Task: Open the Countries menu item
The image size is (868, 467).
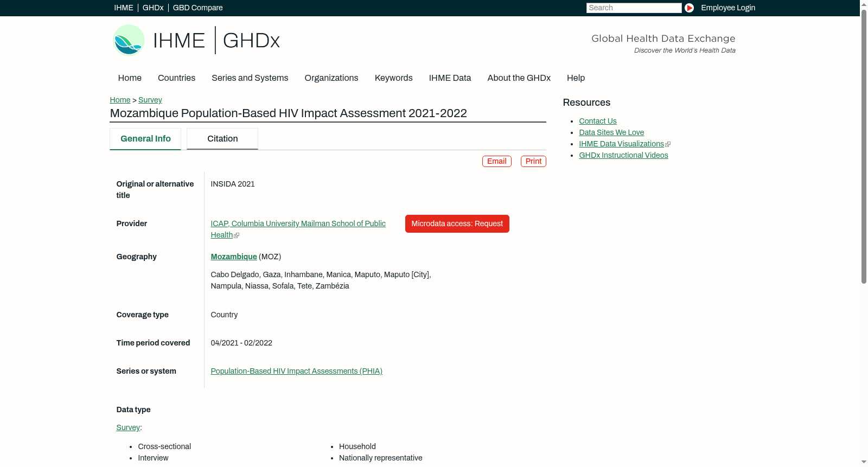Action: 176,78
